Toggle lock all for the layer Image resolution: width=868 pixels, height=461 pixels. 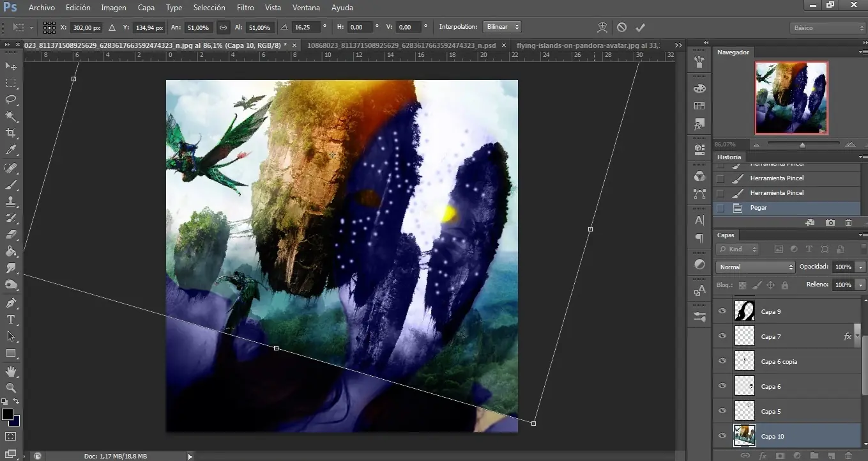[785, 285]
